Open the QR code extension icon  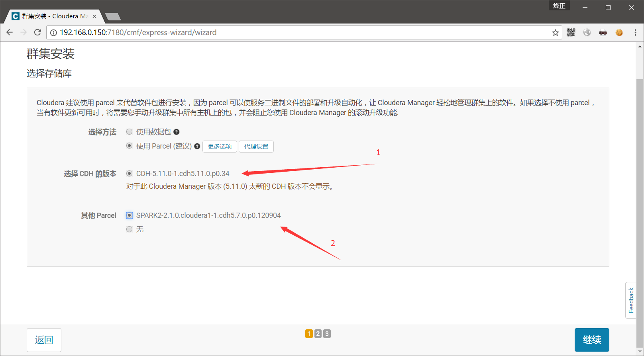pos(571,33)
